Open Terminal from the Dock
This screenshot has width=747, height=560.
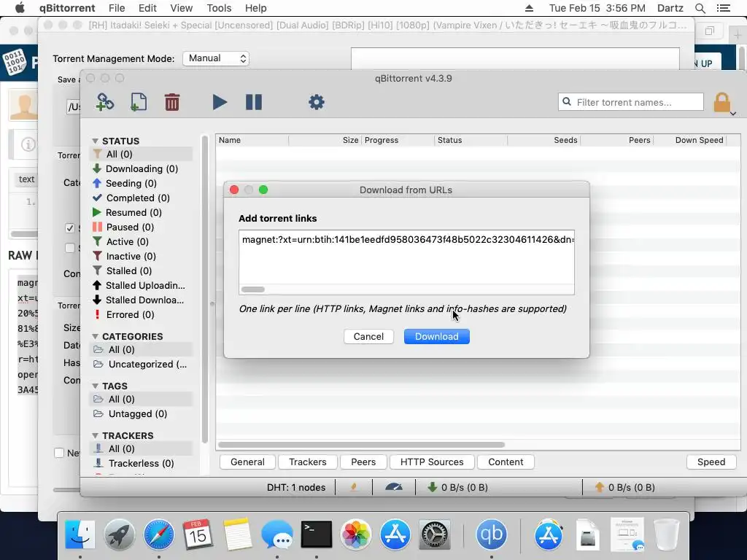[317, 534]
